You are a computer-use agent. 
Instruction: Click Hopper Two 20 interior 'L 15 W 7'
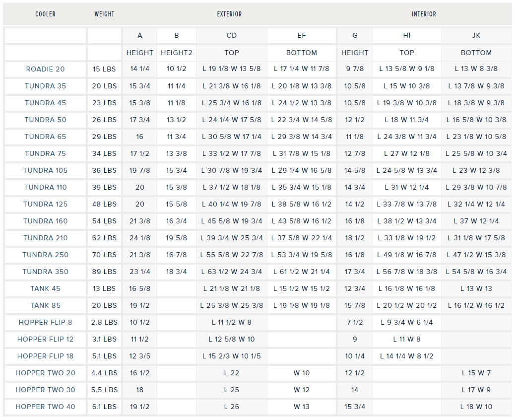pos(476,373)
